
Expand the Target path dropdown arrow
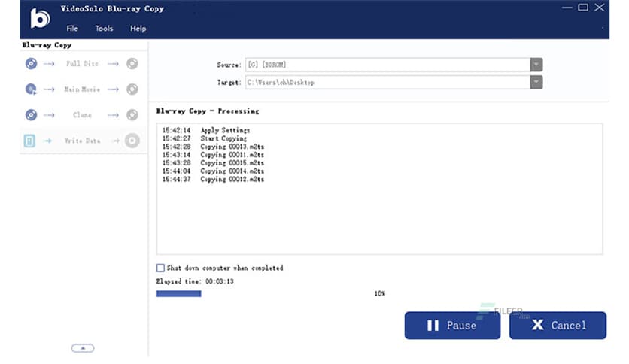536,82
